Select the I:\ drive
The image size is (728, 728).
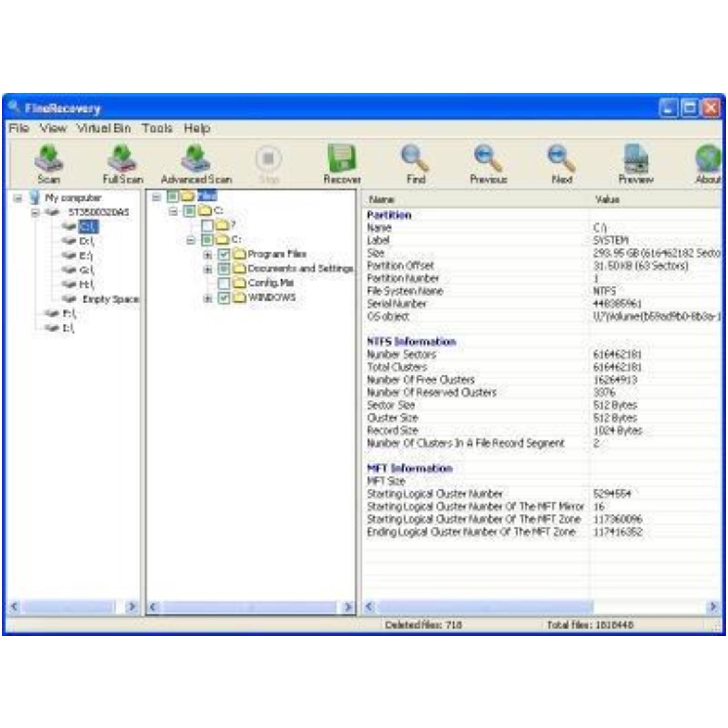(68, 328)
